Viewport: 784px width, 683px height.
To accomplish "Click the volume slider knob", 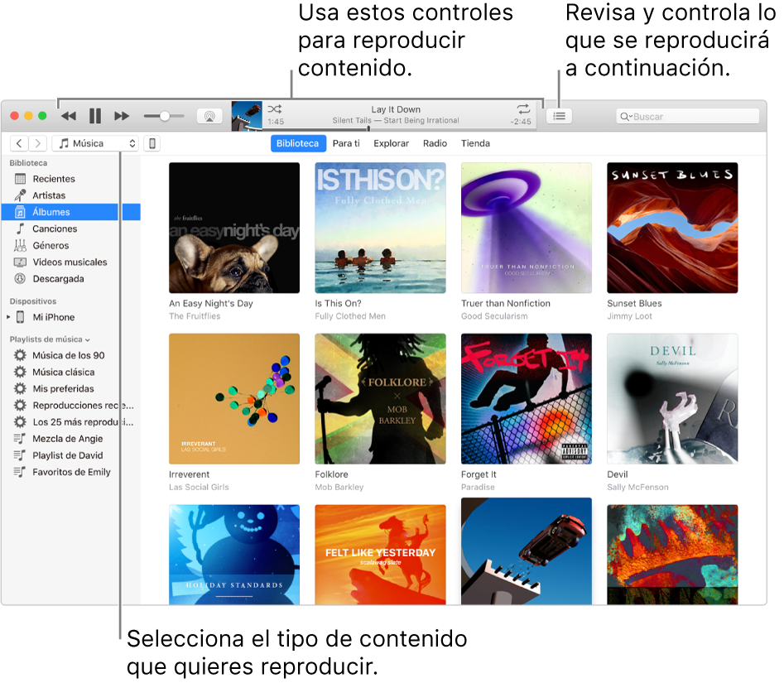I will [x=165, y=117].
